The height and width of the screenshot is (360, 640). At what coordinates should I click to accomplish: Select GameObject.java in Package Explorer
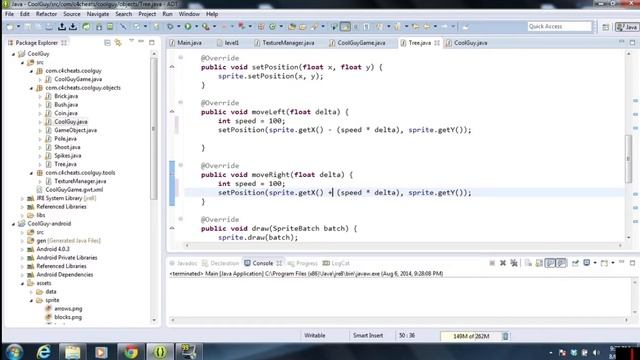tap(76, 130)
